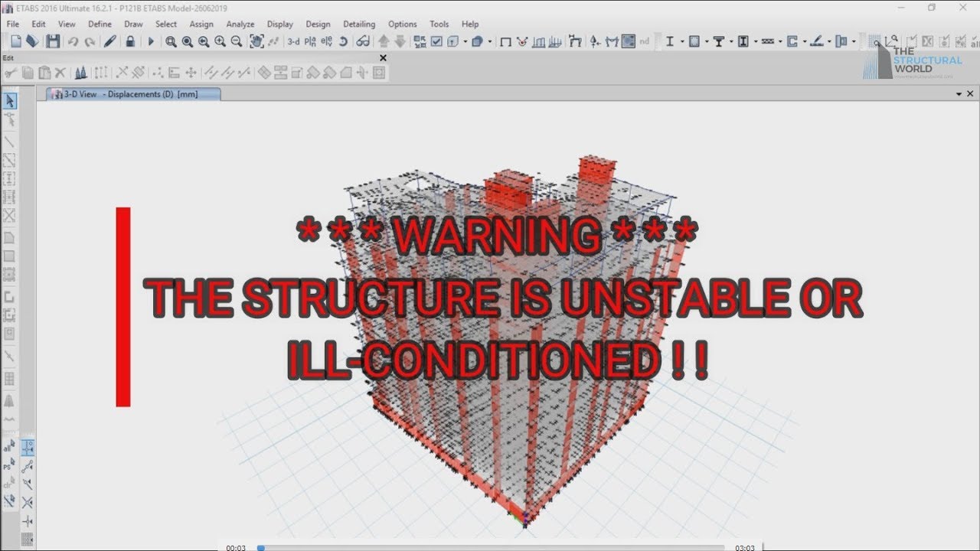Screen dimensions: 980x551
Task: Open the Detailing menu
Action: [359, 24]
